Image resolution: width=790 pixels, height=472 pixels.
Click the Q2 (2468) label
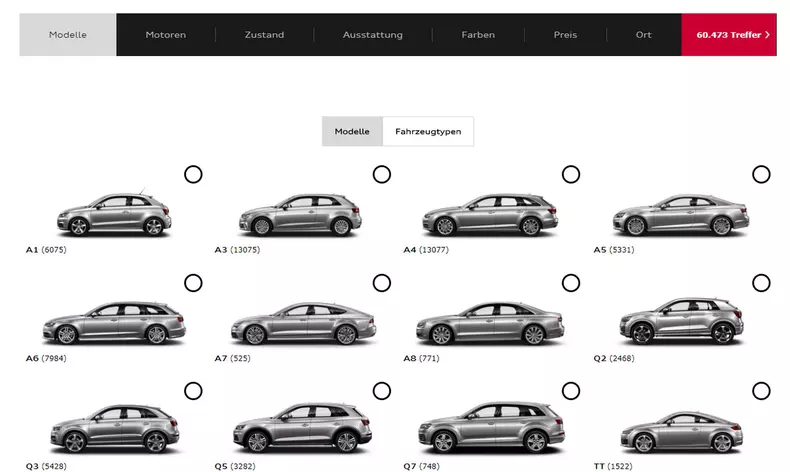[614, 358]
